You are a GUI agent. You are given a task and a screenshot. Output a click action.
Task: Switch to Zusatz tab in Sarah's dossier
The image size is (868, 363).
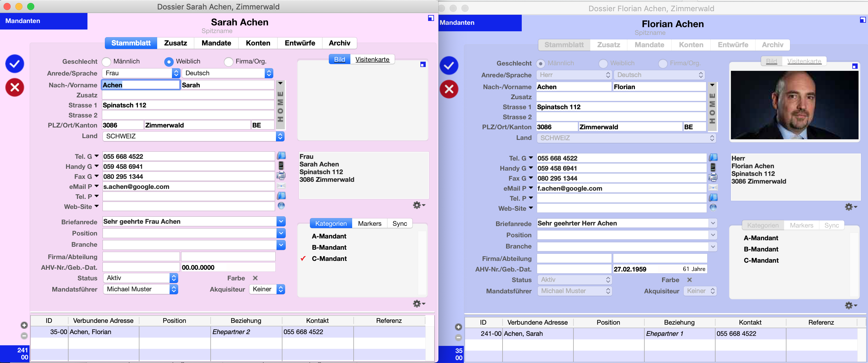point(175,43)
